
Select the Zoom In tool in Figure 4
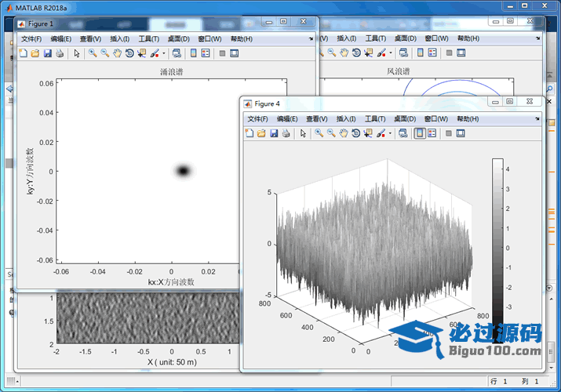point(319,133)
